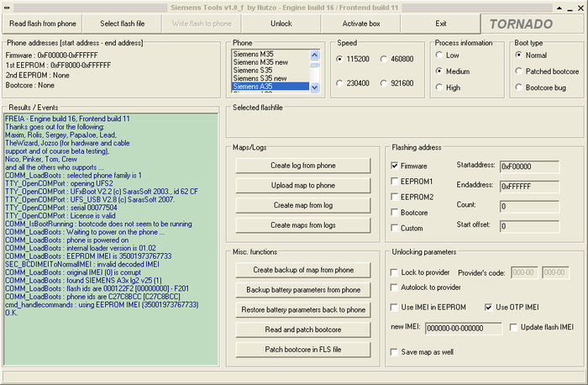Enable Use IMEI in EEPROM checkbox
Screen dimensions: 588x385
point(394,308)
